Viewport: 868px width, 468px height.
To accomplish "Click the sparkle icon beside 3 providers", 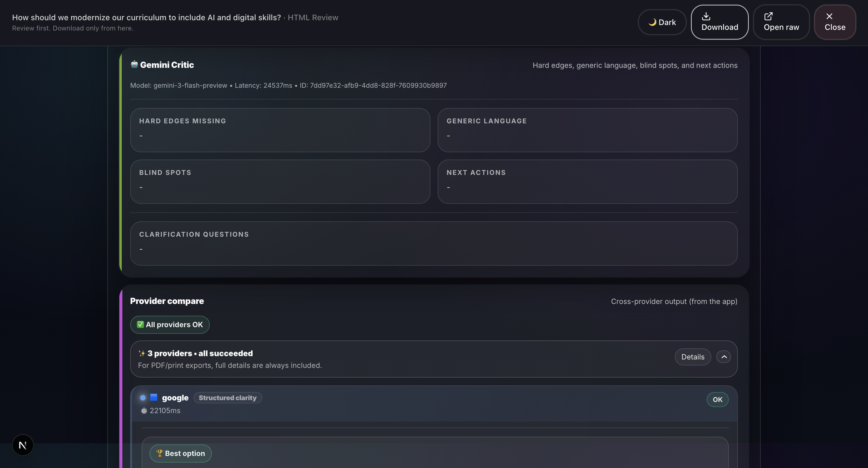I will pos(142,353).
